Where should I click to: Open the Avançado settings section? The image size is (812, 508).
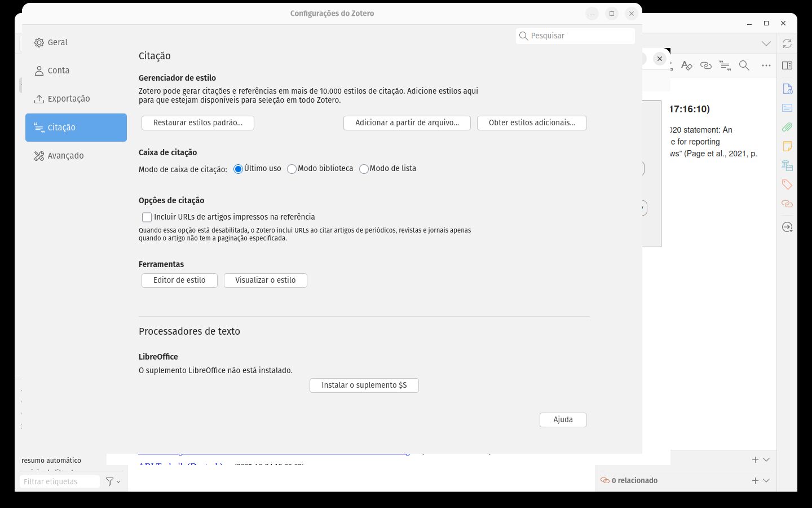coord(76,156)
